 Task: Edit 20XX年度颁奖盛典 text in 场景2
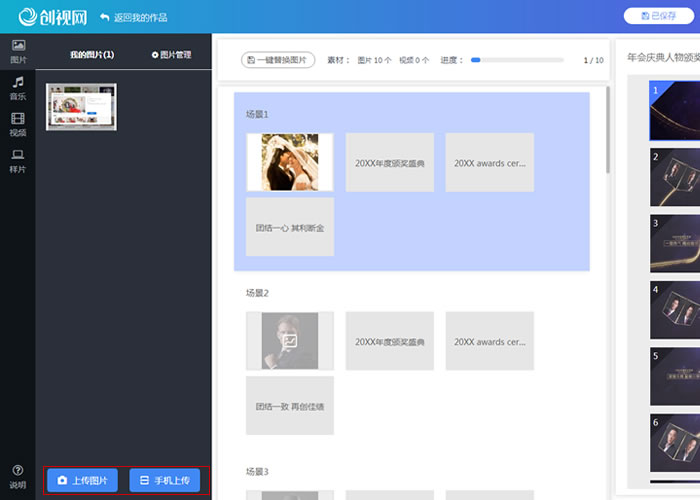(390, 341)
